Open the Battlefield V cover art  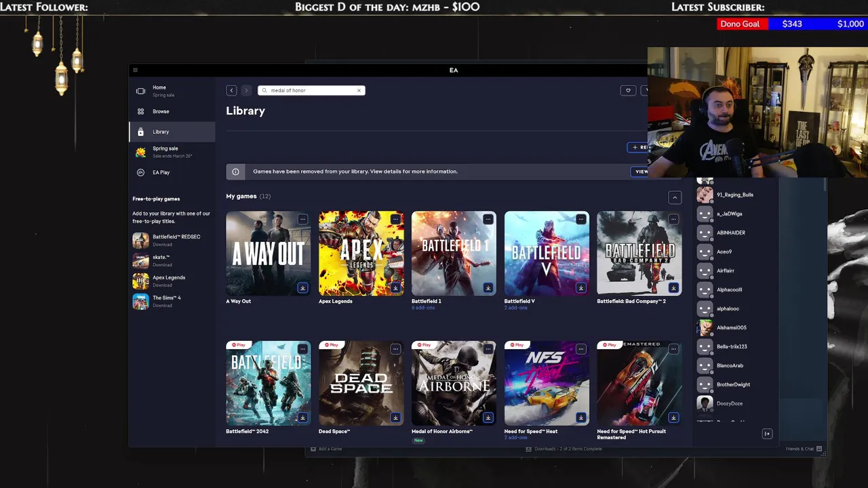[x=547, y=253]
